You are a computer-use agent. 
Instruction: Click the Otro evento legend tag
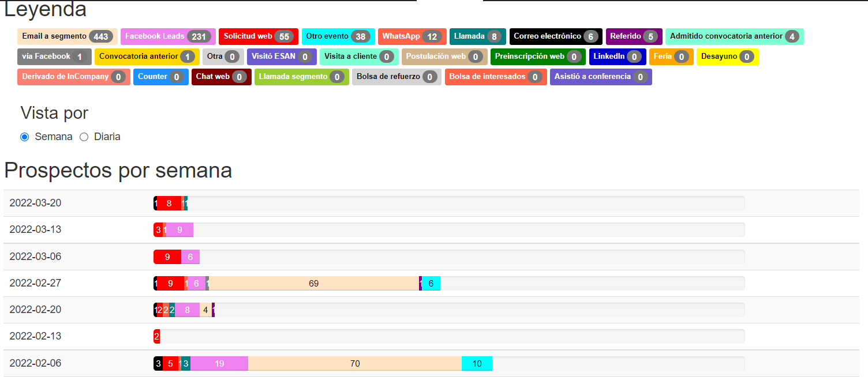coord(338,36)
